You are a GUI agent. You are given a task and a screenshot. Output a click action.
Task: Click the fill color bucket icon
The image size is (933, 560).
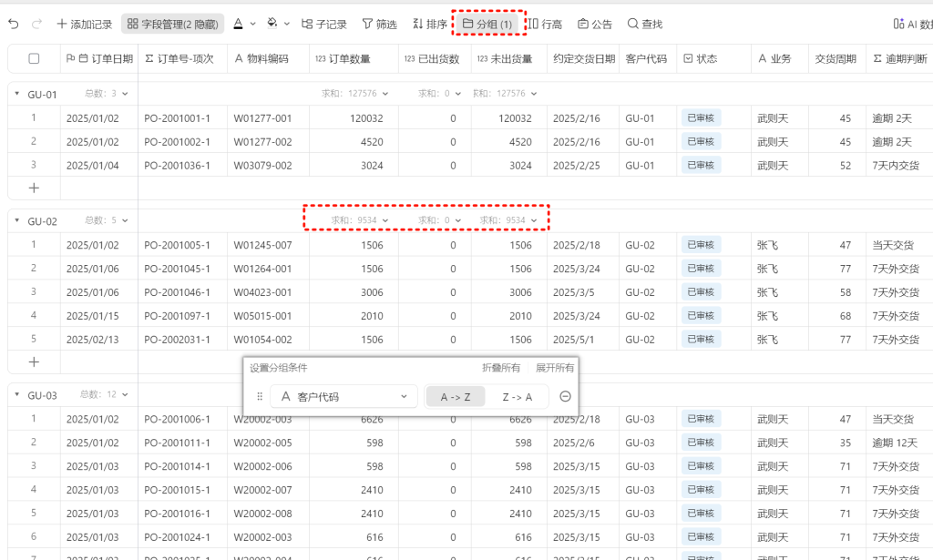click(x=272, y=24)
